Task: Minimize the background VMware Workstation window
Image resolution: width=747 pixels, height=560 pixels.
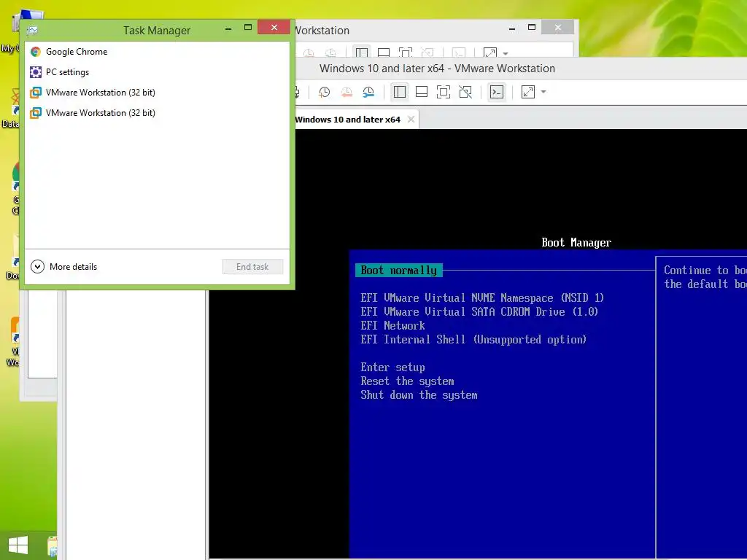Action: [512, 28]
